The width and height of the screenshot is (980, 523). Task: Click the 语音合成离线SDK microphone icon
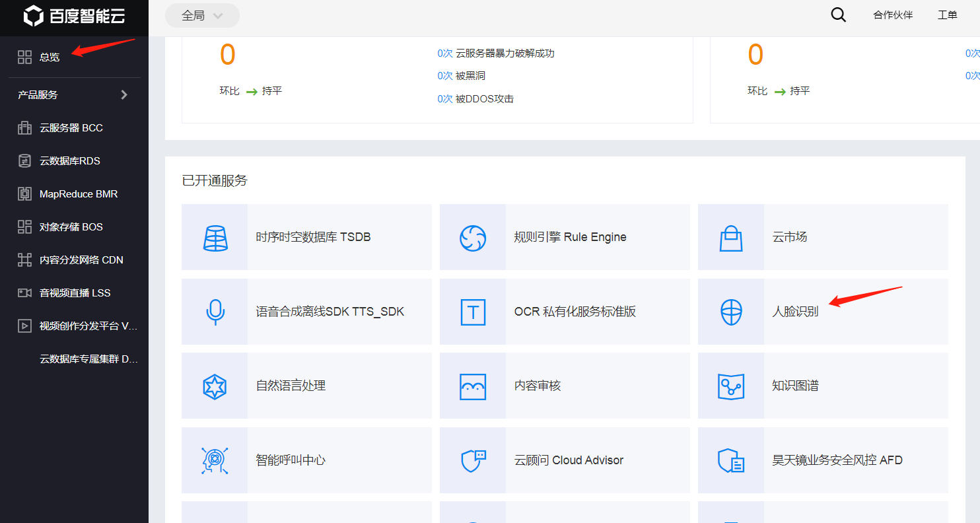point(215,312)
